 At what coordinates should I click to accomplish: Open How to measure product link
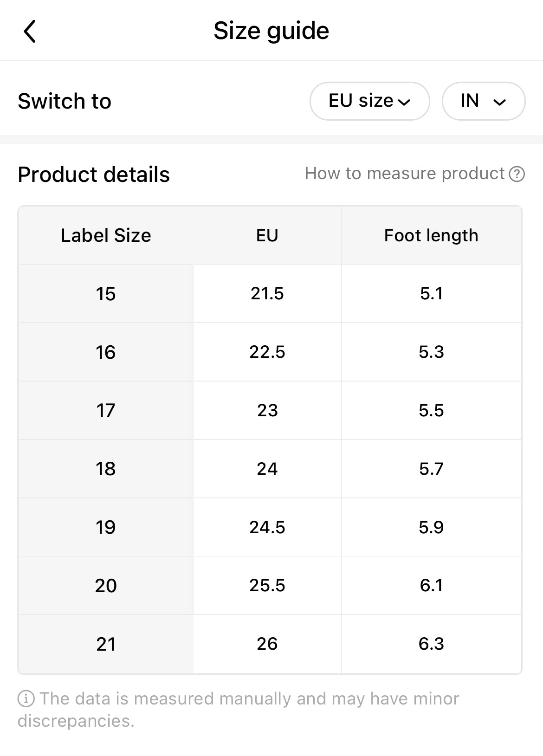pos(404,174)
